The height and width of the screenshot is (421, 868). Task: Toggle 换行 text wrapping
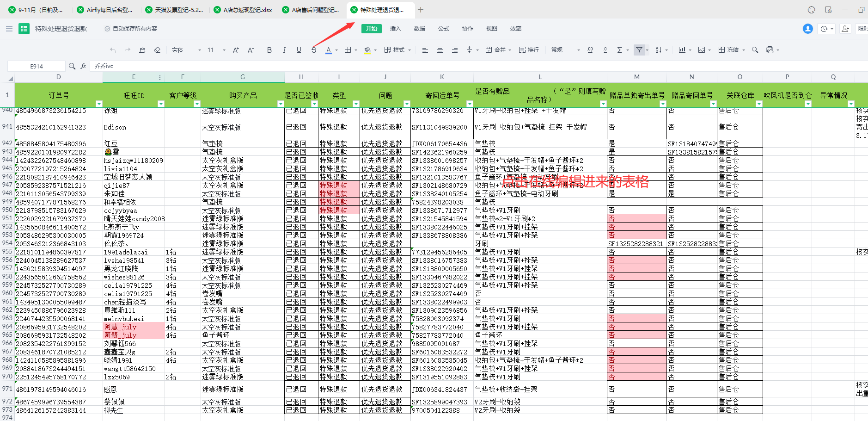click(x=529, y=50)
